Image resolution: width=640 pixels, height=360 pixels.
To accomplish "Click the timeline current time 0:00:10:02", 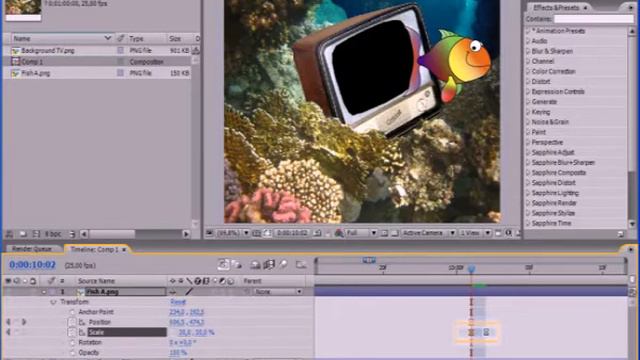I will point(32,265).
